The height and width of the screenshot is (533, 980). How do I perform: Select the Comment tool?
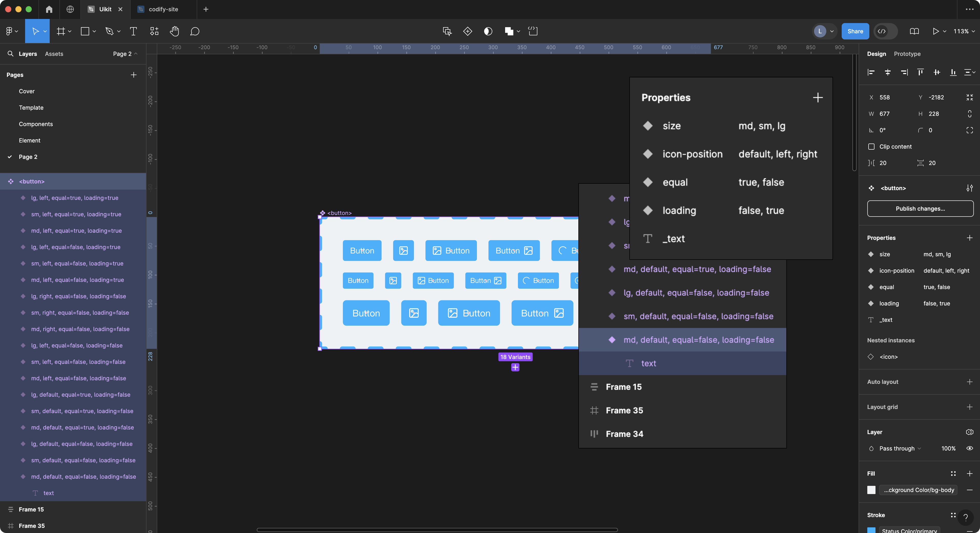195,31
